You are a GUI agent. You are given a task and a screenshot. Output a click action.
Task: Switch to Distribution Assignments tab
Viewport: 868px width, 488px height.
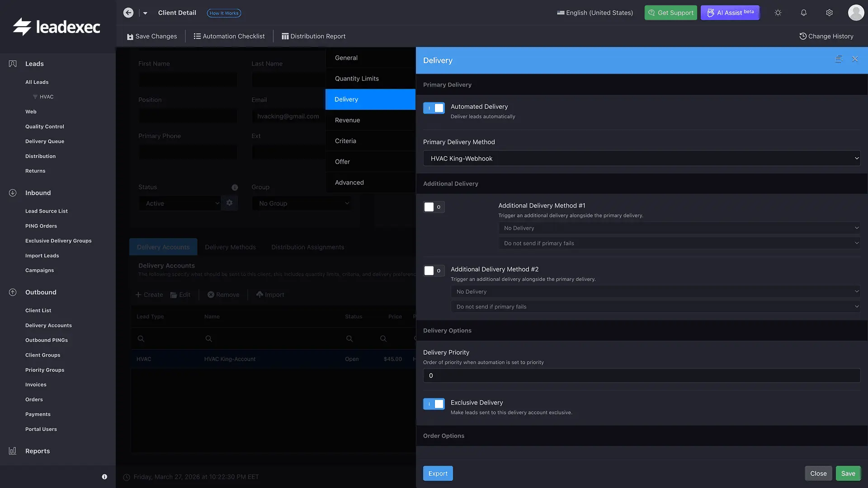(x=307, y=247)
